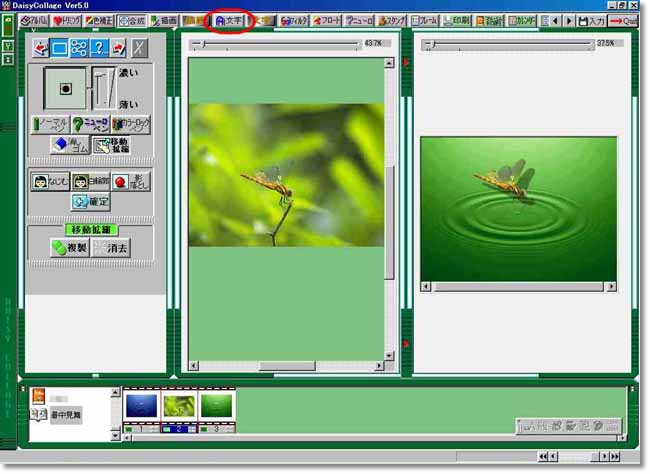This screenshot has height=474, width=650.
Task: Click the 消去 delete button
Action: point(111,248)
